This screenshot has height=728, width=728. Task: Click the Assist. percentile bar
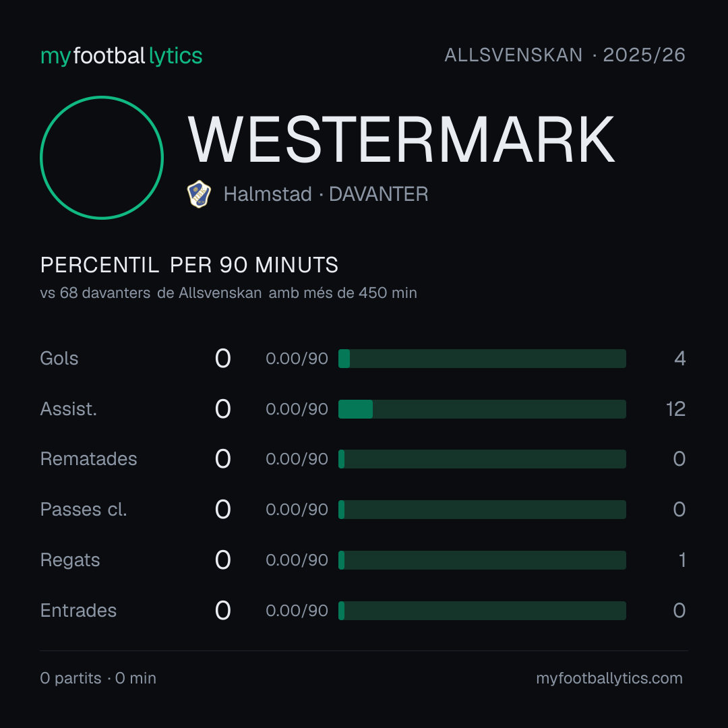(482, 409)
